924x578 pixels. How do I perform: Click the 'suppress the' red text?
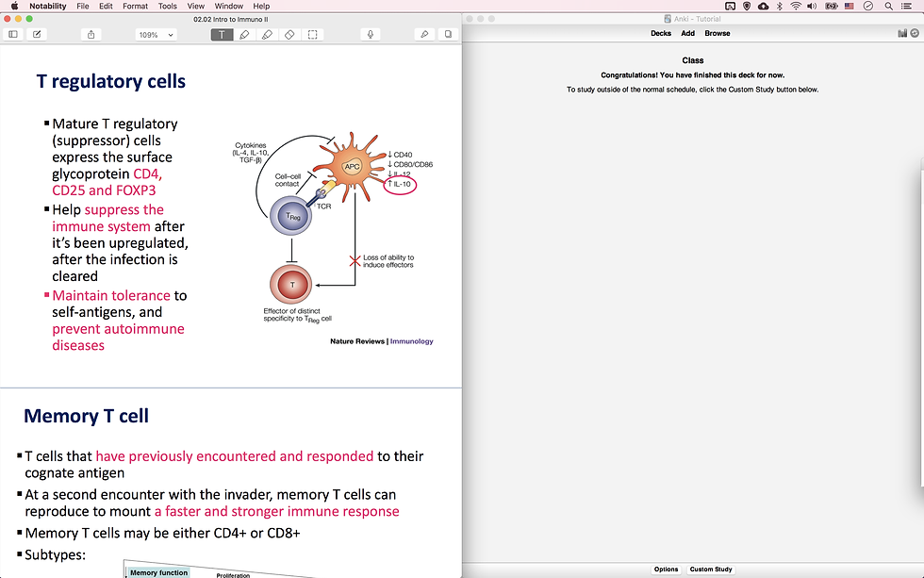(x=124, y=209)
